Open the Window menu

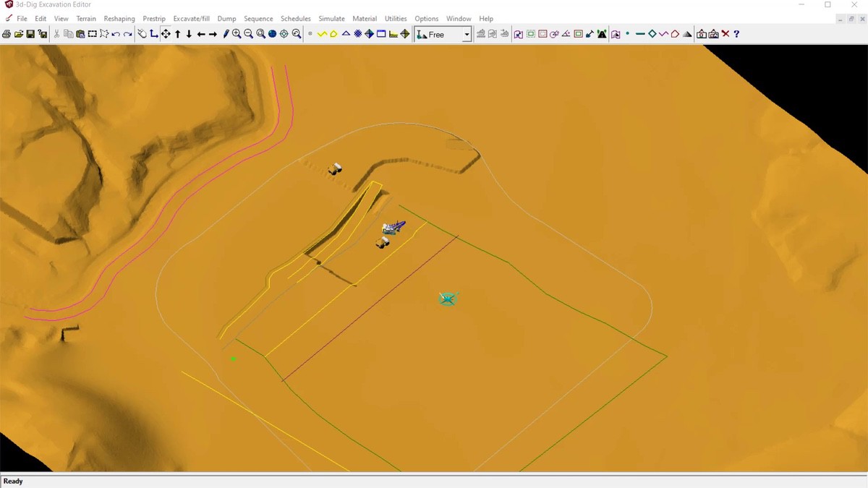tap(459, 19)
